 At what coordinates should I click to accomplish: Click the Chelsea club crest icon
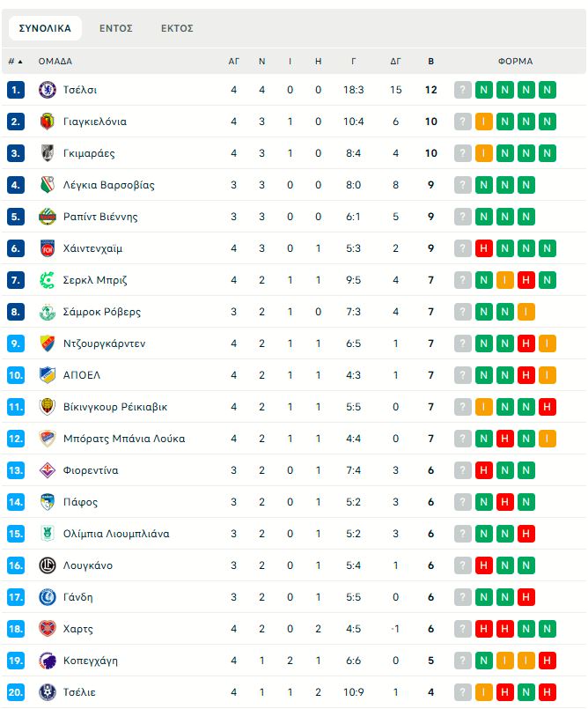[48, 90]
